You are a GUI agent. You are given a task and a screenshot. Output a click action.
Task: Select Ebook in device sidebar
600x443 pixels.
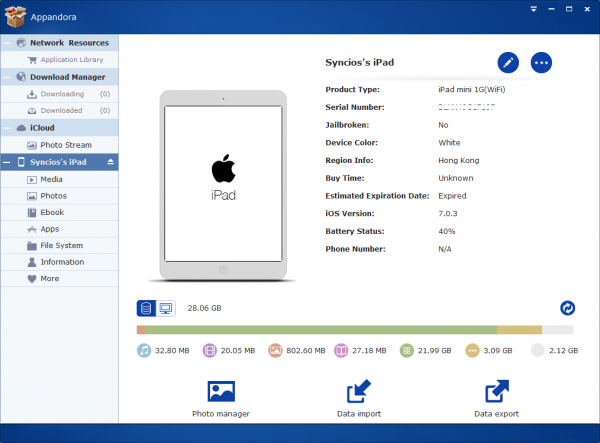[x=60, y=212]
